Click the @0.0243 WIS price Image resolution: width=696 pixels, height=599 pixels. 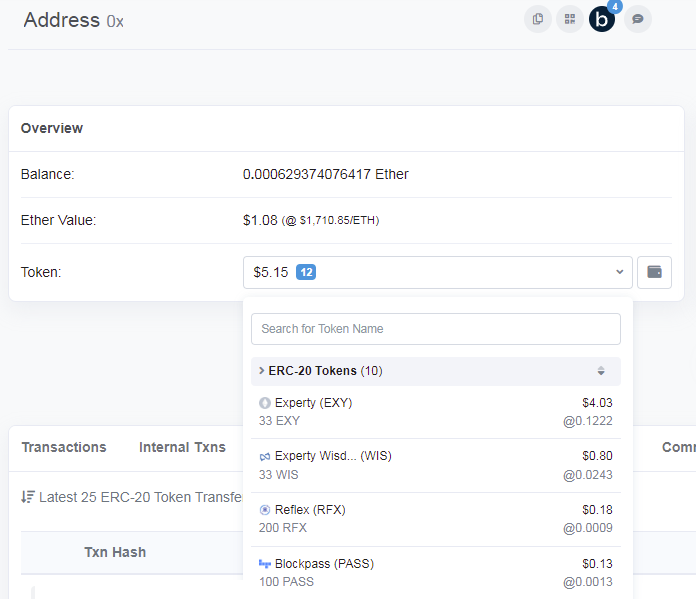(588, 475)
